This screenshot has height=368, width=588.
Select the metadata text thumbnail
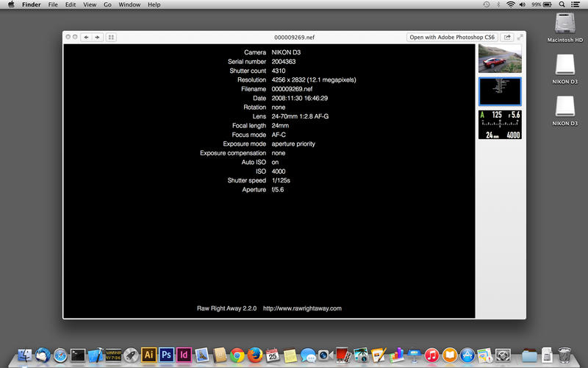[500, 91]
